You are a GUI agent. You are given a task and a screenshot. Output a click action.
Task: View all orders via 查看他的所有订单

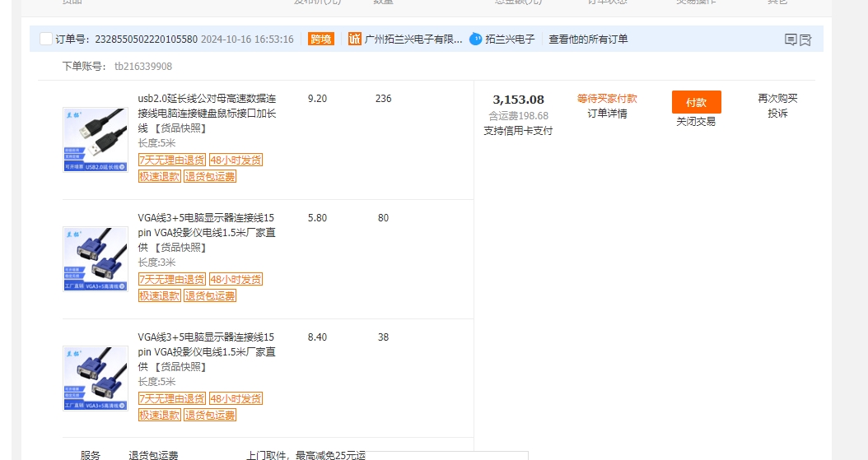coord(588,39)
